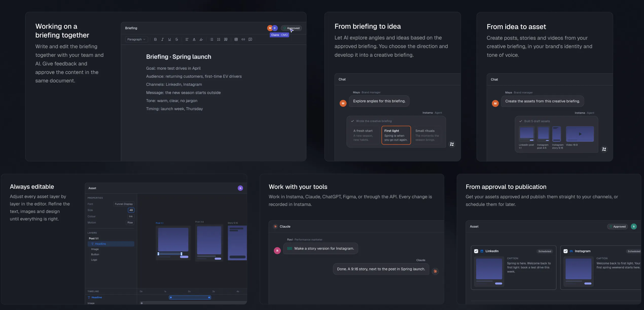The height and width of the screenshot is (310, 644).
Task: Click the purple N avatar in Asset editor
Action: click(x=240, y=188)
